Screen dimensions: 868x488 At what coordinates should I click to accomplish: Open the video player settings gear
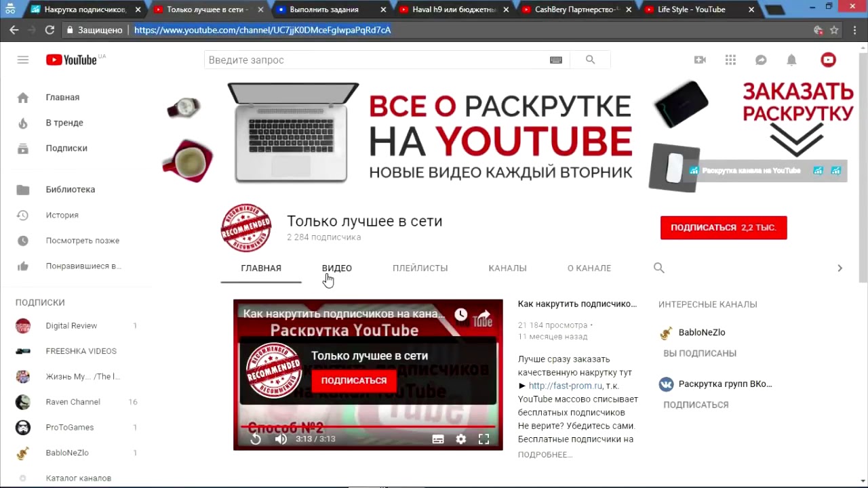[461, 439]
